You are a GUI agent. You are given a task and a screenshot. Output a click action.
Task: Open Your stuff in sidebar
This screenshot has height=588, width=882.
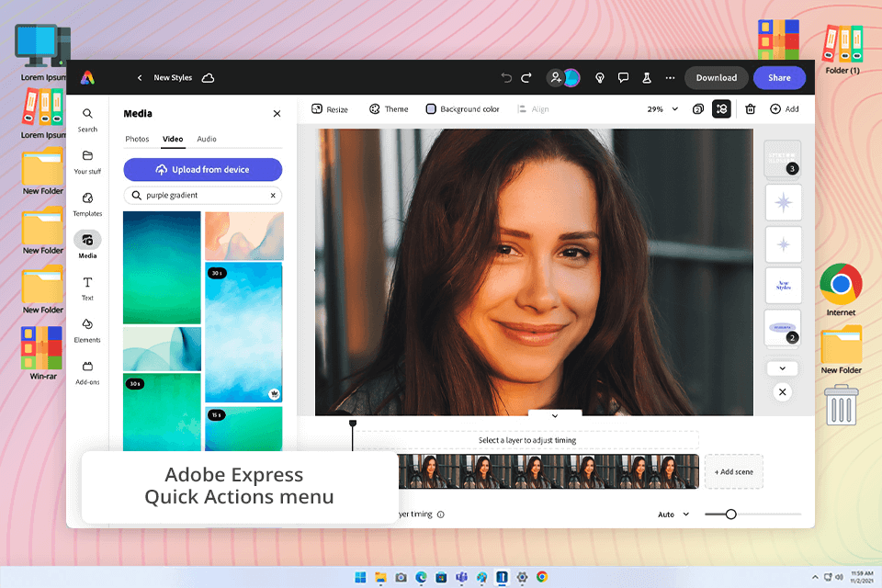87,162
